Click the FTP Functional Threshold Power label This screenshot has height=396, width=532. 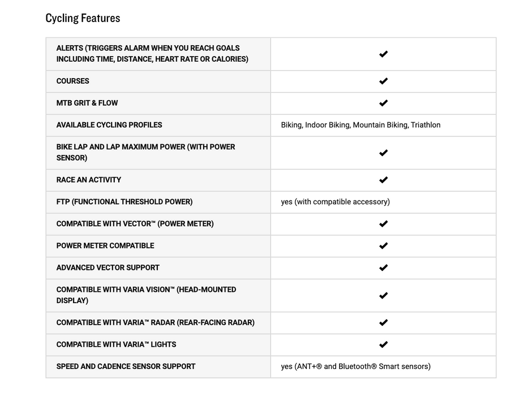125,202
